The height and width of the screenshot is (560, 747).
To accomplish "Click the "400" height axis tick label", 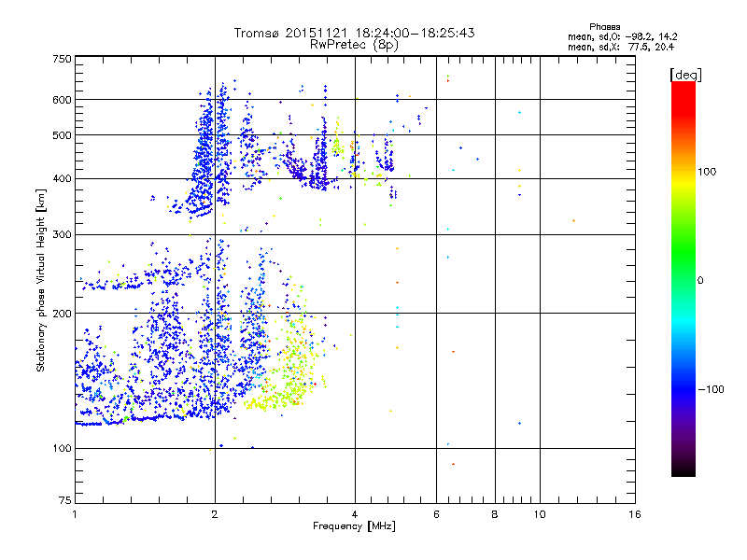I will pos(62,179).
